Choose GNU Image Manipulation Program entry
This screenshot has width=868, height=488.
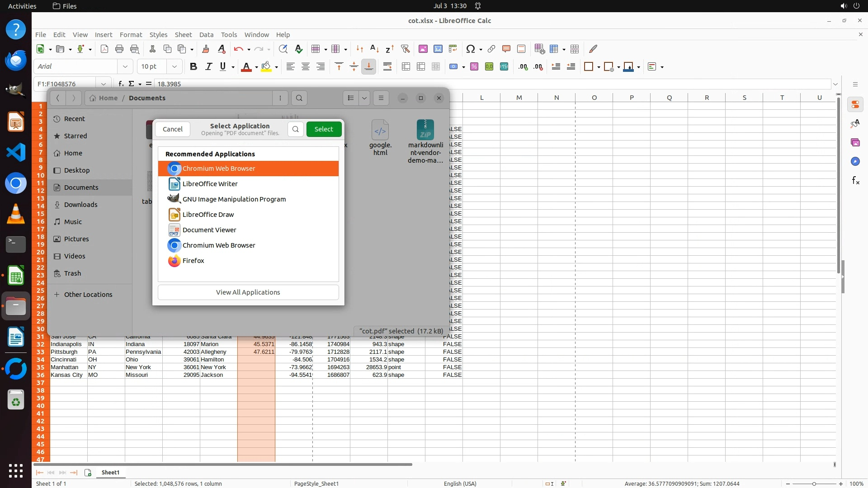point(234,199)
